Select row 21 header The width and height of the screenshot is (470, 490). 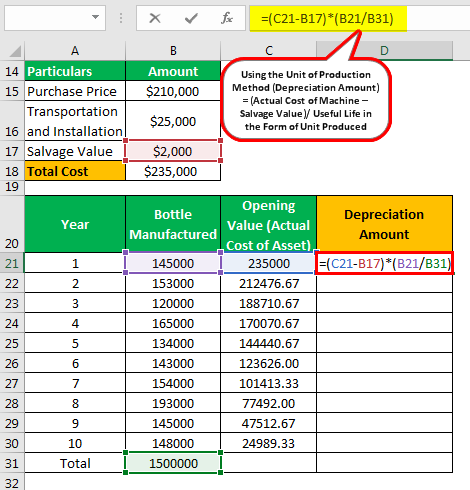coord(12,263)
